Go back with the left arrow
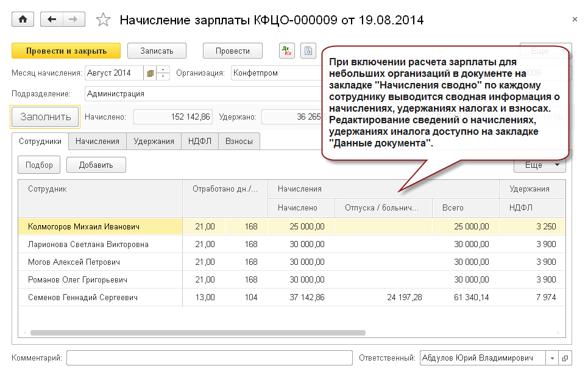 point(51,20)
